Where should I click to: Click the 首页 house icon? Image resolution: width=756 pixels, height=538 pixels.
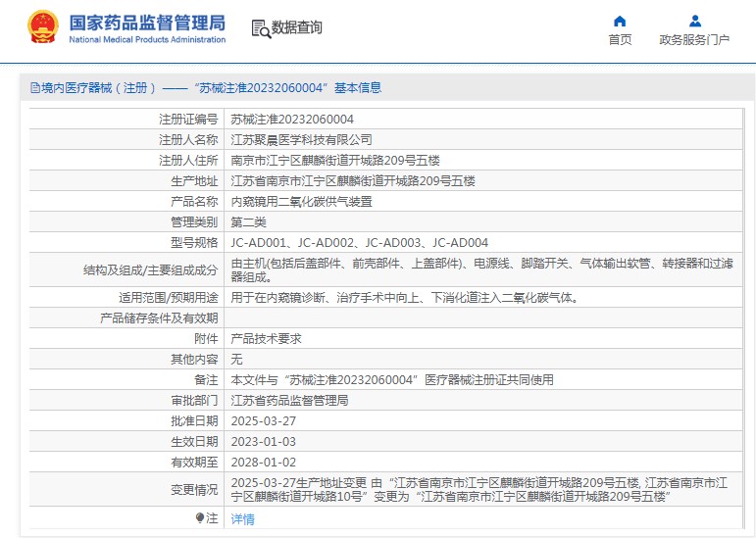(x=620, y=21)
